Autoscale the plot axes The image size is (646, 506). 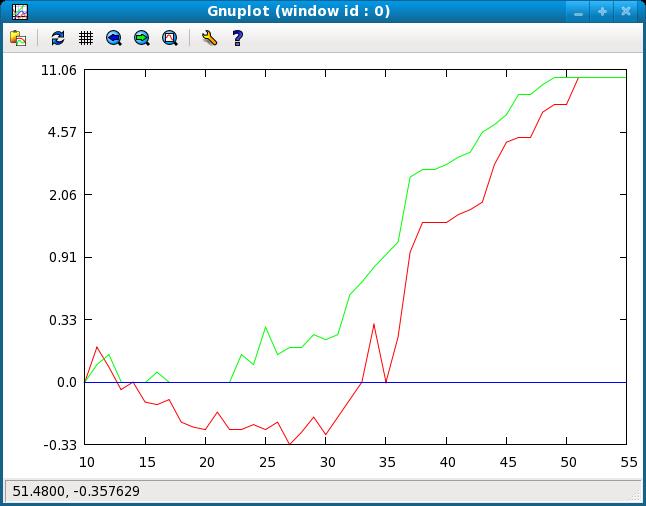[x=170, y=38]
